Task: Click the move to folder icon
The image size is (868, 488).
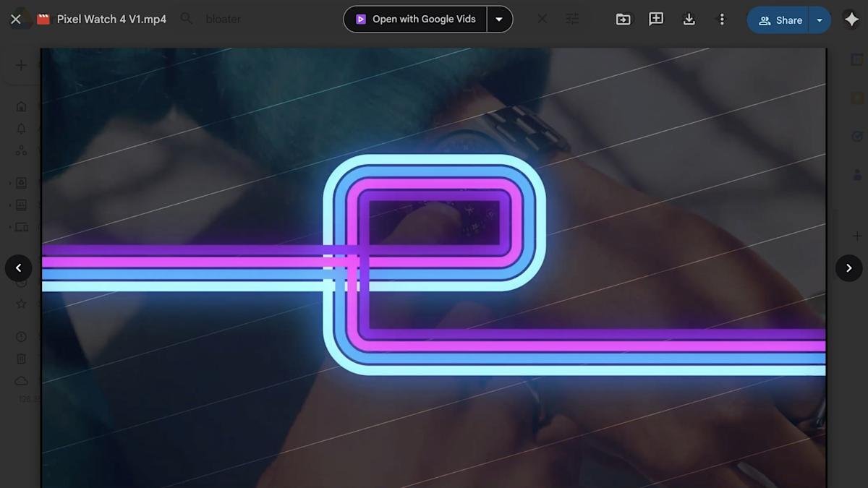Action: pos(623,19)
